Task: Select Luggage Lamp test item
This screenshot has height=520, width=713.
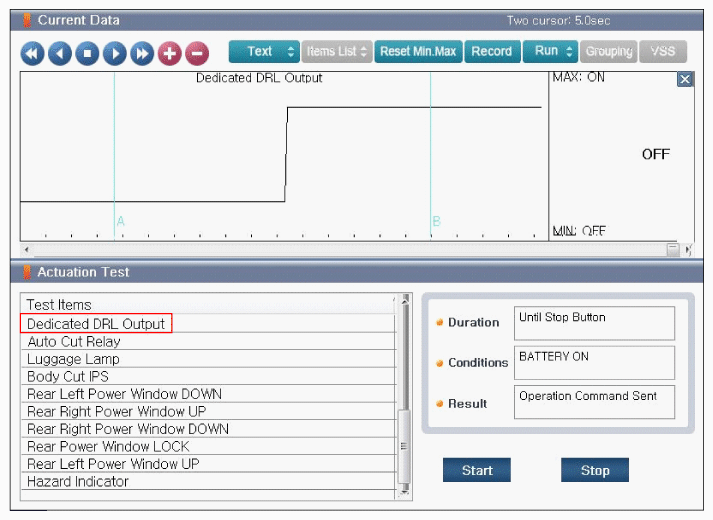Action: [x=208, y=359]
